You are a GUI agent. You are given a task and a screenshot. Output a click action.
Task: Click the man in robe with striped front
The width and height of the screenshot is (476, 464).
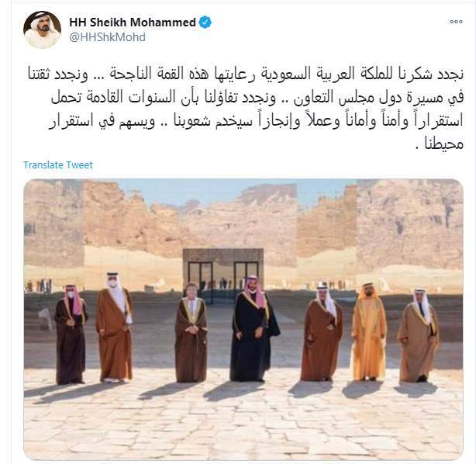click(x=191, y=332)
